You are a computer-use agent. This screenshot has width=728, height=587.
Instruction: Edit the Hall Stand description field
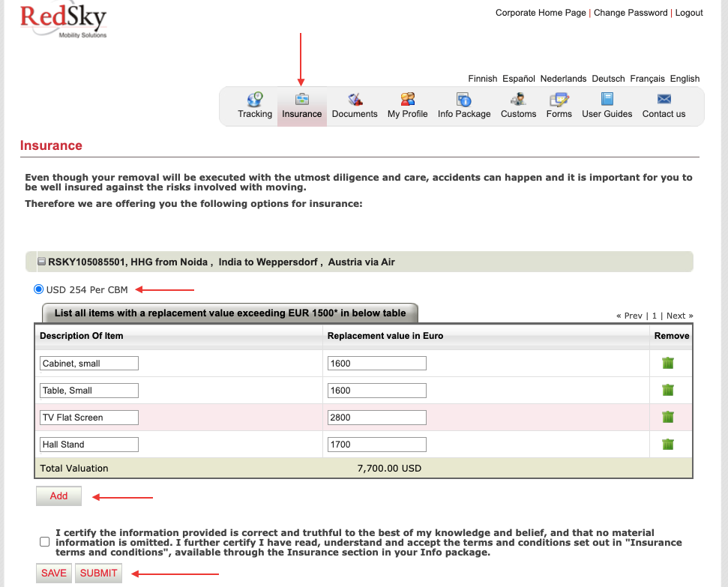coord(89,445)
